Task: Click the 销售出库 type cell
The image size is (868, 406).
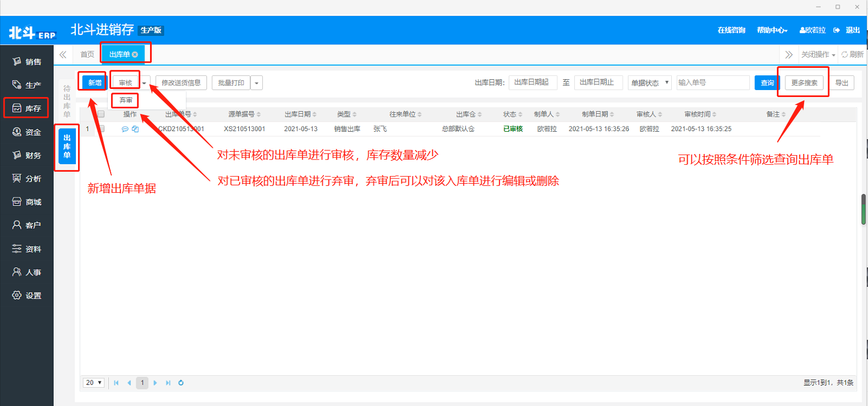Action: 347,129
